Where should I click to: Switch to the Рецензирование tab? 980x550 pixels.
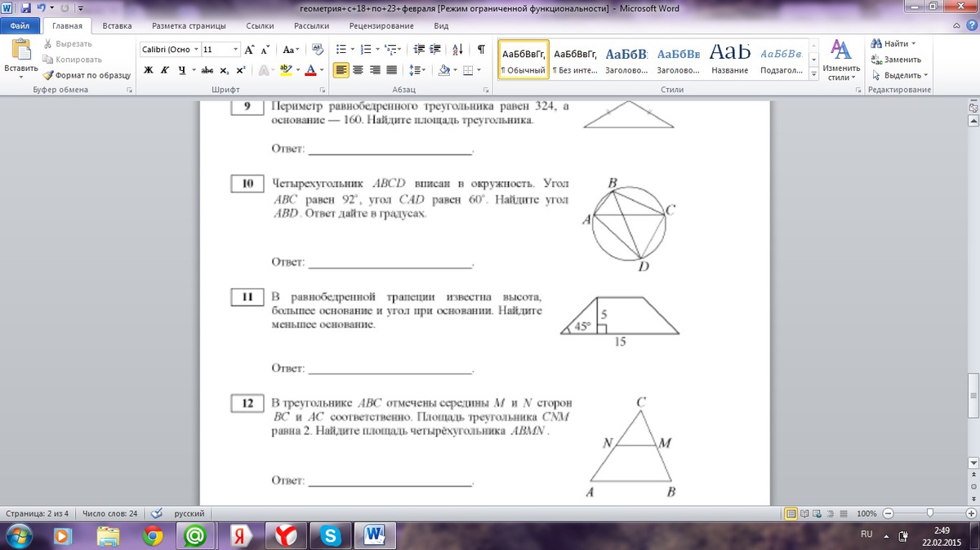tap(381, 25)
